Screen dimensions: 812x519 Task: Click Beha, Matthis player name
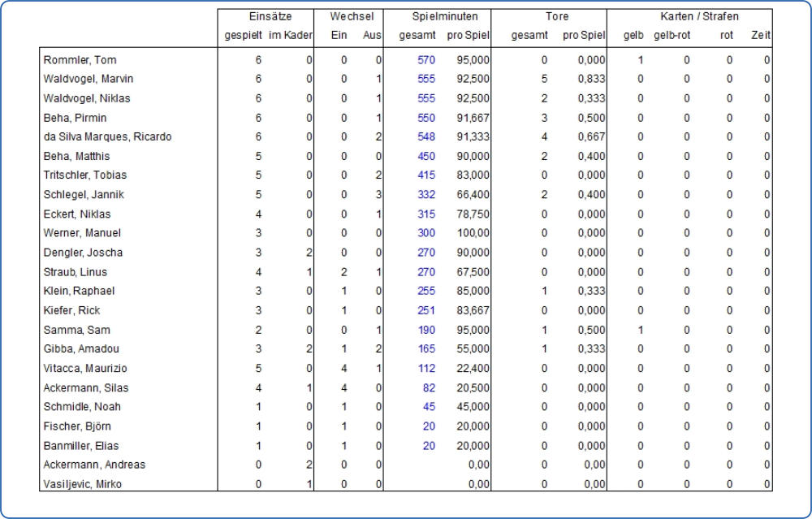76,157
